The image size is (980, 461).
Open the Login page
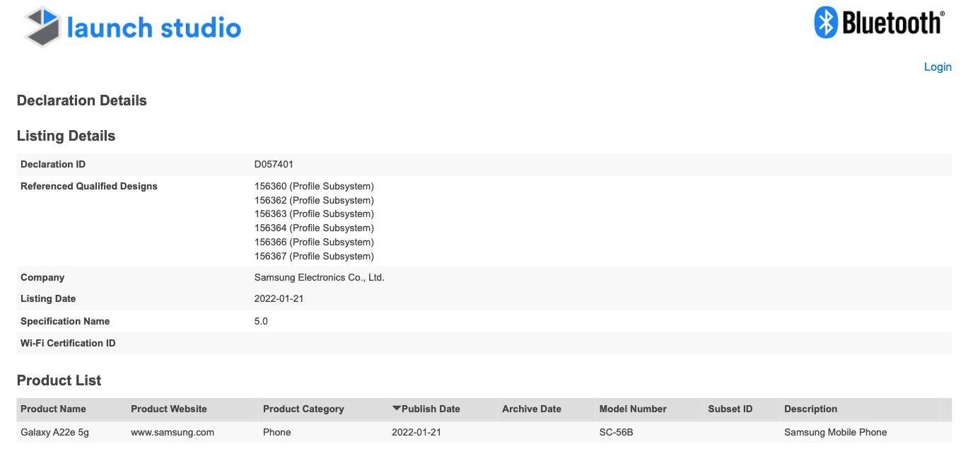tap(938, 66)
